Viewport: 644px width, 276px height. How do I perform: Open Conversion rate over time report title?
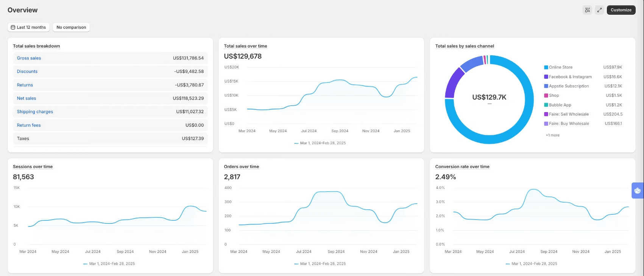click(x=462, y=167)
